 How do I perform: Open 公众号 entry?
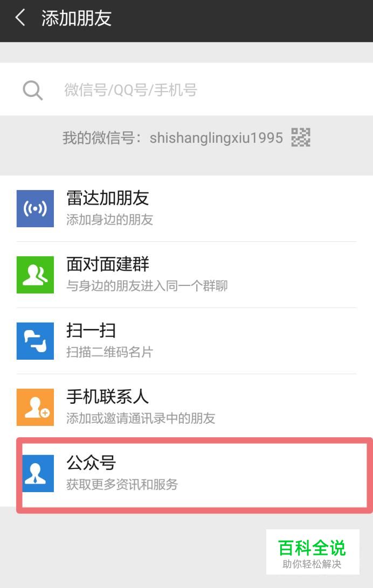click(194, 473)
